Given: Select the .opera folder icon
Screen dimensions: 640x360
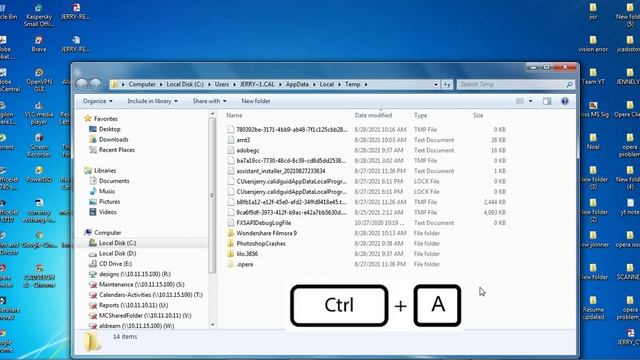Looking at the screenshot, I should point(231,264).
